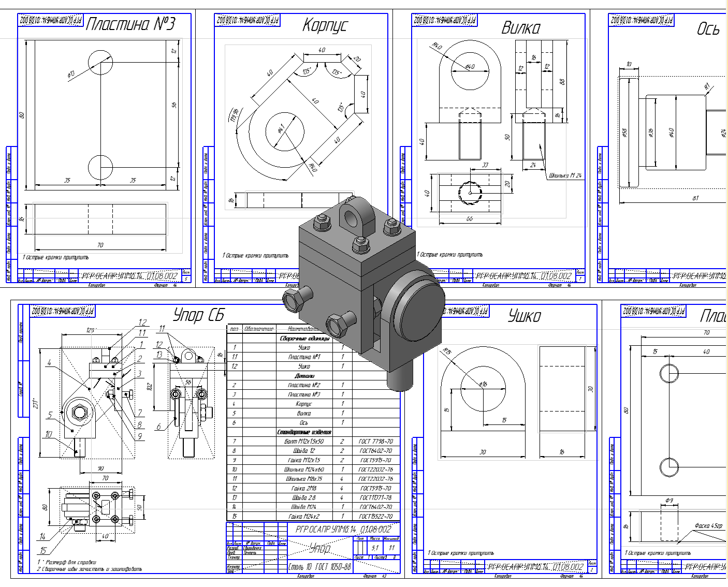Click the mass value '5.1' in assembly title block

click(x=374, y=548)
